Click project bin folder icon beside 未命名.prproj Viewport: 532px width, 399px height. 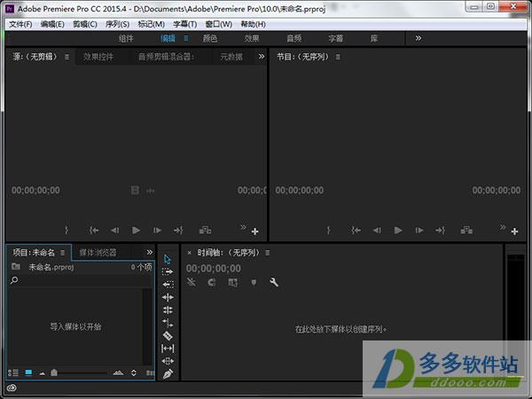[16, 266]
